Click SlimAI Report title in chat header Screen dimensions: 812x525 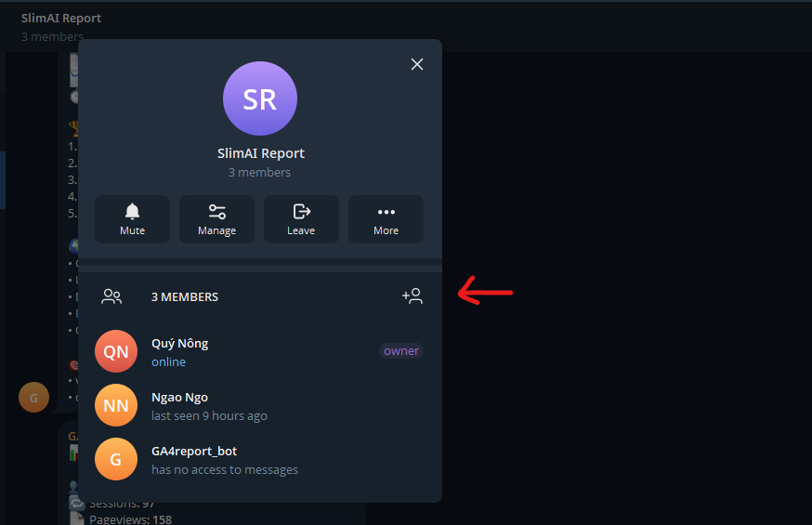point(61,19)
